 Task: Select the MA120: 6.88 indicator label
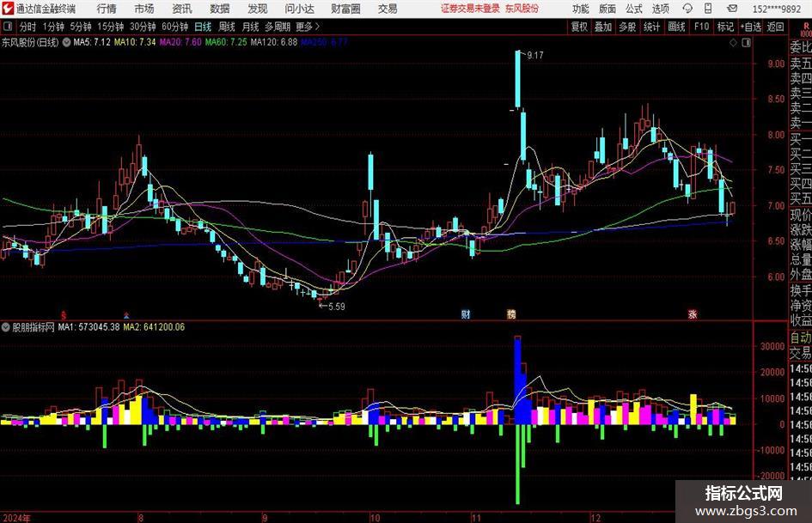pyautogui.click(x=273, y=42)
